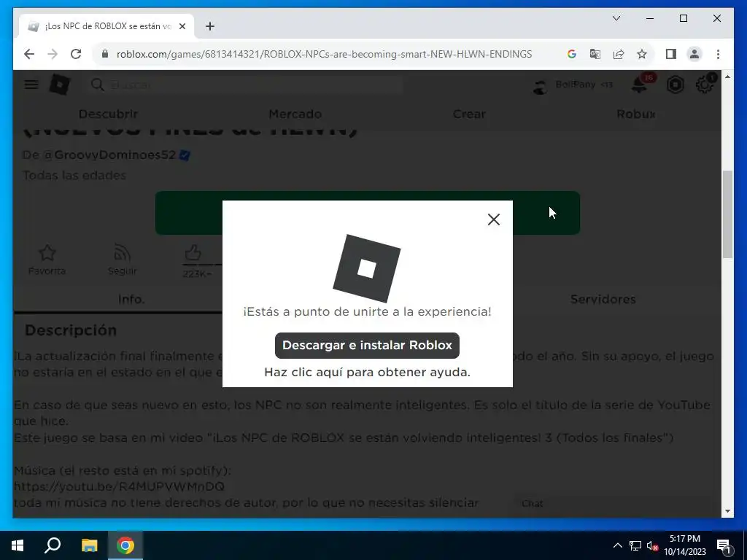Open the BollPany profile avatar
Image resolution: width=747 pixels, height=560 pixels.
[x=540, y=85]
